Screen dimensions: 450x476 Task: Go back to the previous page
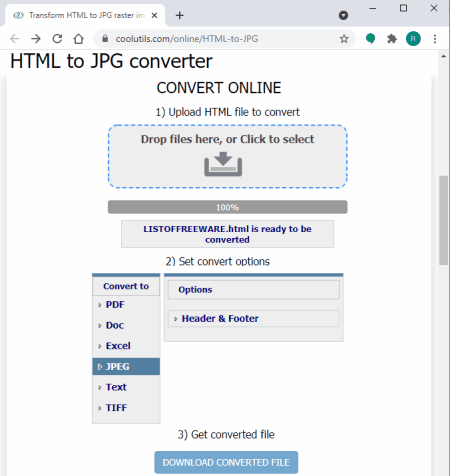point(14,39)
